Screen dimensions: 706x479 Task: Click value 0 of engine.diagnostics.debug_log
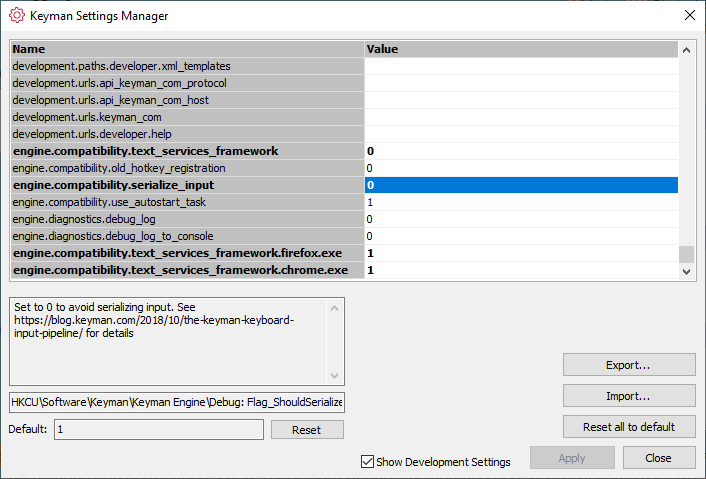[521, 219]
